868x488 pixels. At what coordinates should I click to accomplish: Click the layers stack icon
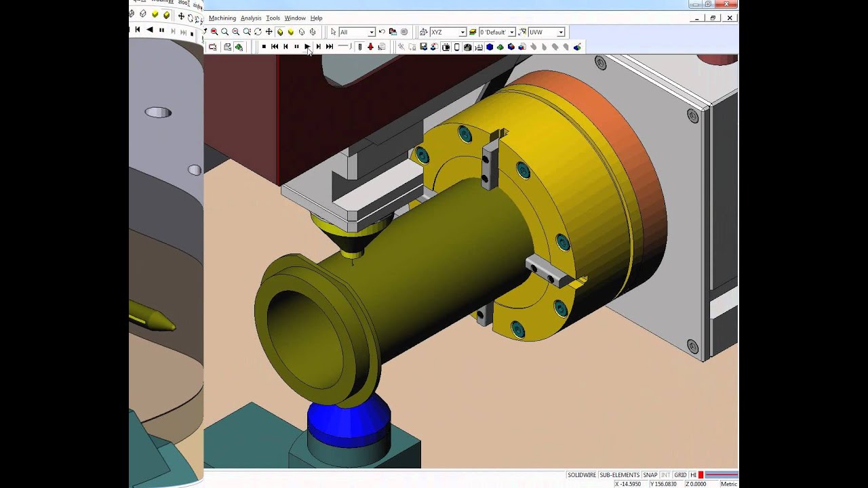click(473, 32)
